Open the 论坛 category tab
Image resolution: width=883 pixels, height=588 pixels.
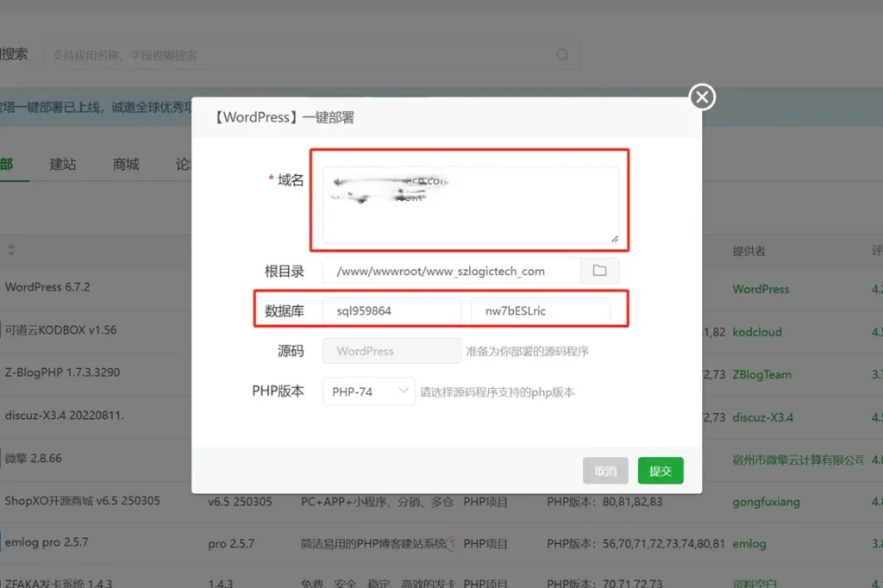(185, 164)
